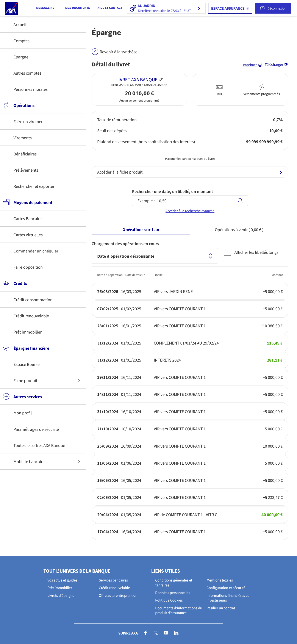Click the AXA logo

pyautogui.click(x=12, y=8)
